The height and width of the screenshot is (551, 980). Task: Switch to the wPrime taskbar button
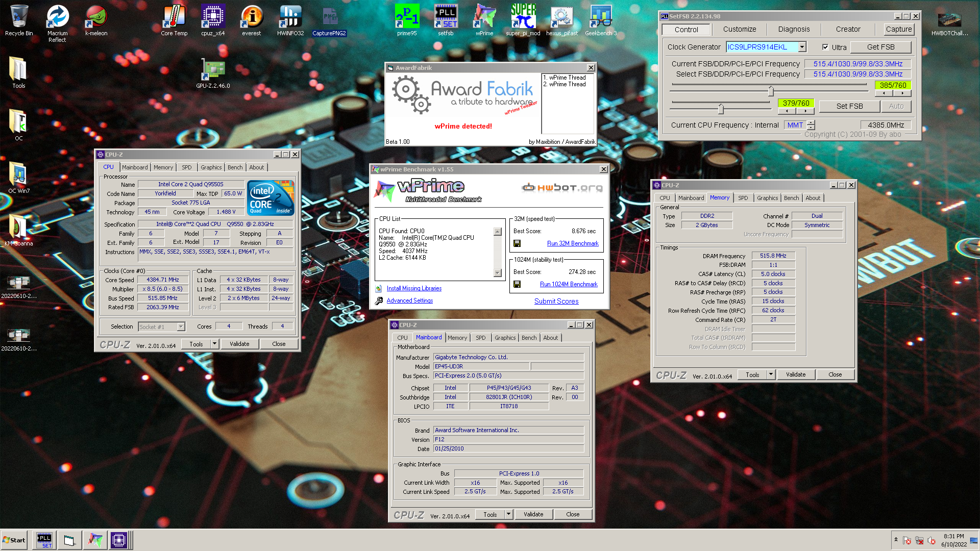pos(94,540)
